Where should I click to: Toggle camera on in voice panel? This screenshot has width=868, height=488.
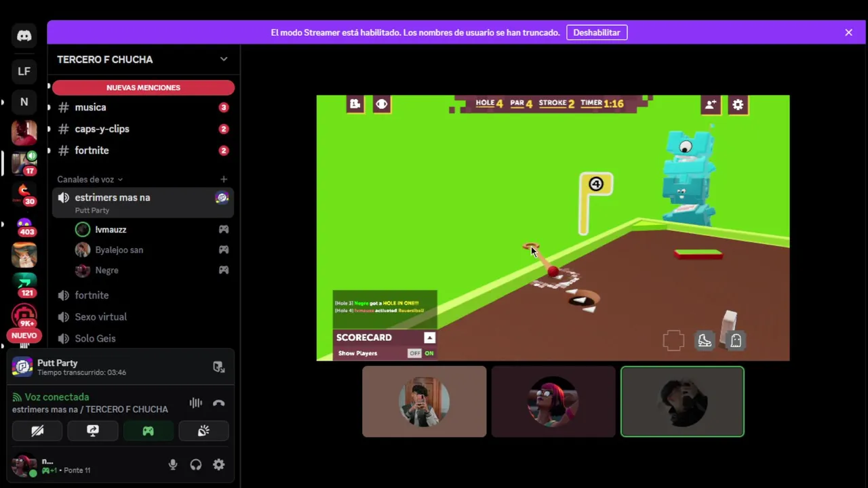37,430
